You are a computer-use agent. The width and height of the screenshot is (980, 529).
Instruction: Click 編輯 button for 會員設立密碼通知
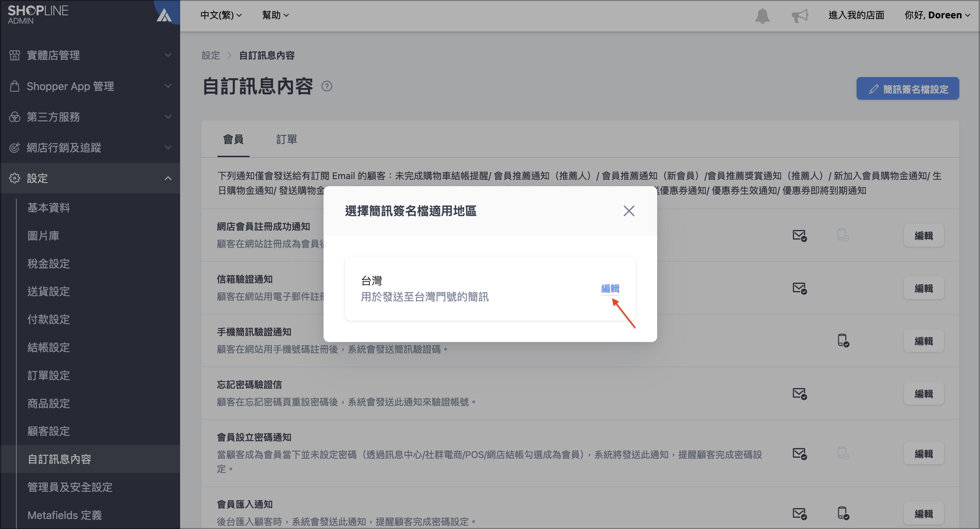(x=924, y=453)
